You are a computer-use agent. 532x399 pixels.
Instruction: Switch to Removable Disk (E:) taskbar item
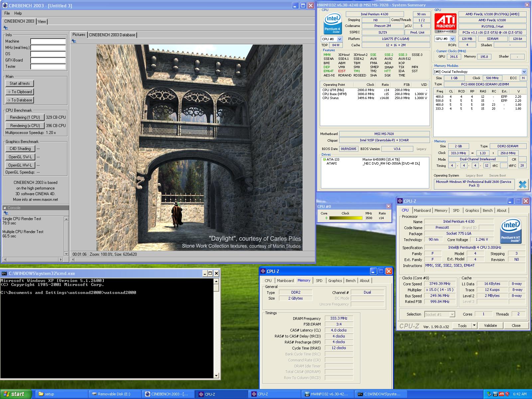115,394
